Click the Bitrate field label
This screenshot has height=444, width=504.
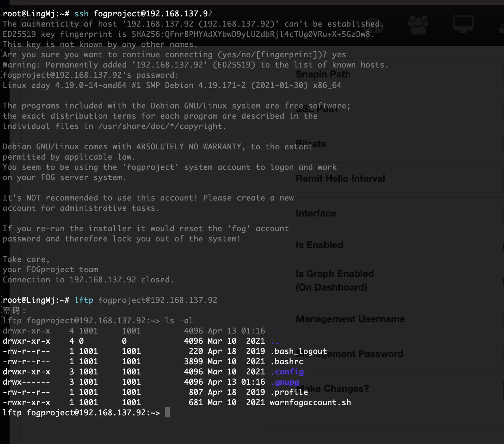(311, 144)
